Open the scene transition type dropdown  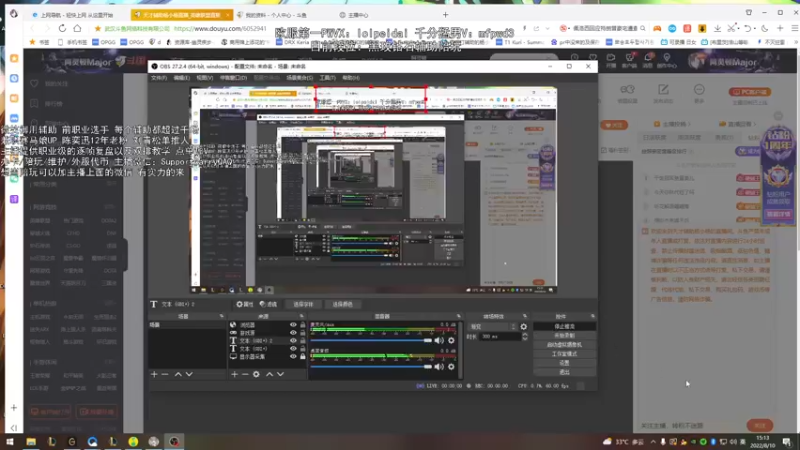pos(493,327)
